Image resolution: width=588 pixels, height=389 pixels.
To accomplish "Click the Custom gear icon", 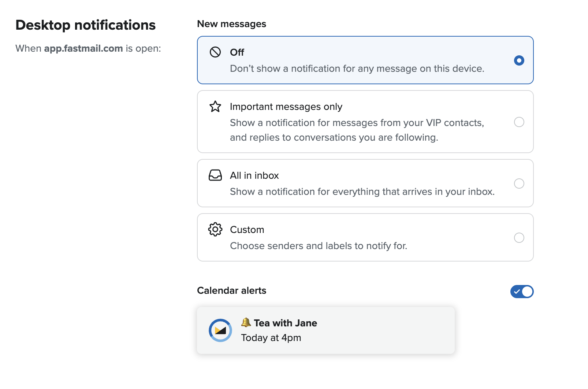I will click(215, 229).
